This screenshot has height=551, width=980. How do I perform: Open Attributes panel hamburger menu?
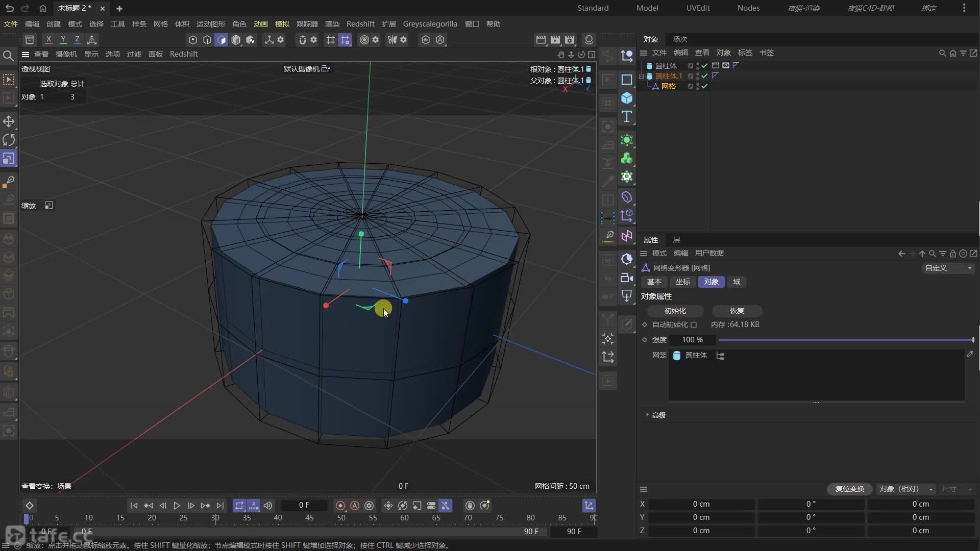(644, 254)
